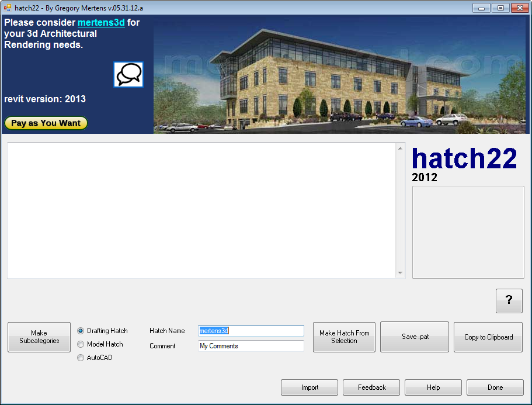Screen dimensions: 532x405
Task: Click the building rendering banner image
Action: (341, 74)
